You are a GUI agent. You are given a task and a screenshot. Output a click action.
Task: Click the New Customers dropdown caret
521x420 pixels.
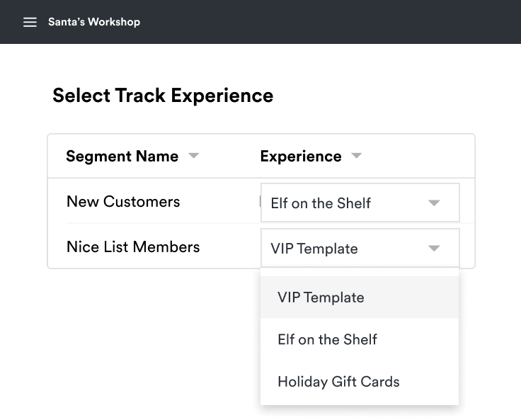434,203
